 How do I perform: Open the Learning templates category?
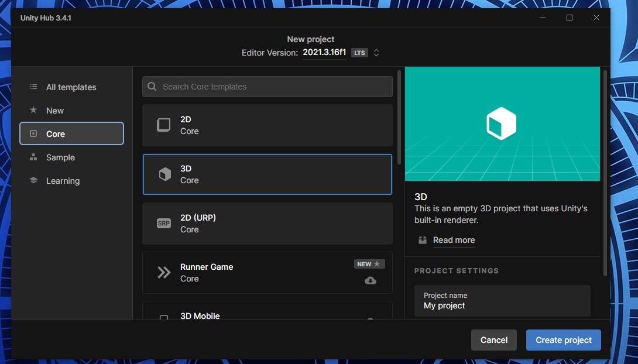[x=71, y=181]
